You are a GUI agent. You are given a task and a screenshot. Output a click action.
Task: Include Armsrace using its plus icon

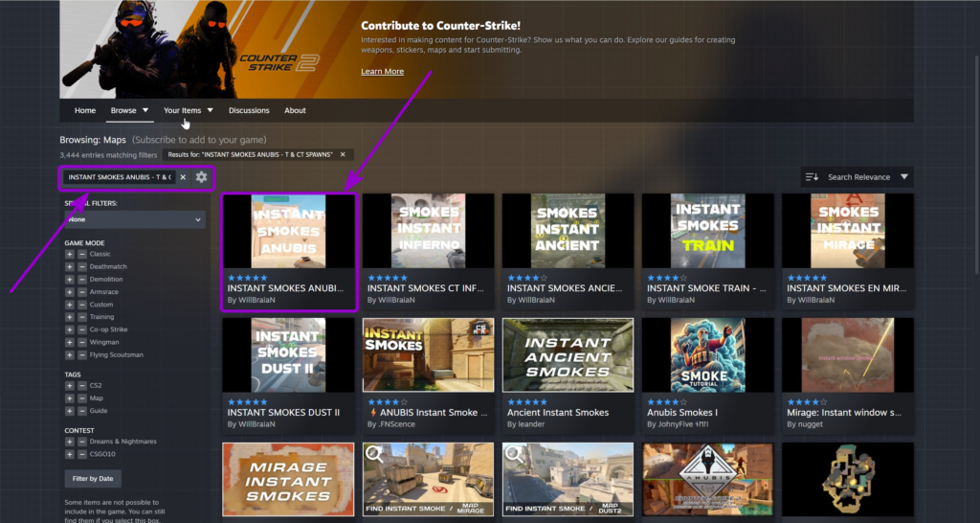coord(69,291)
